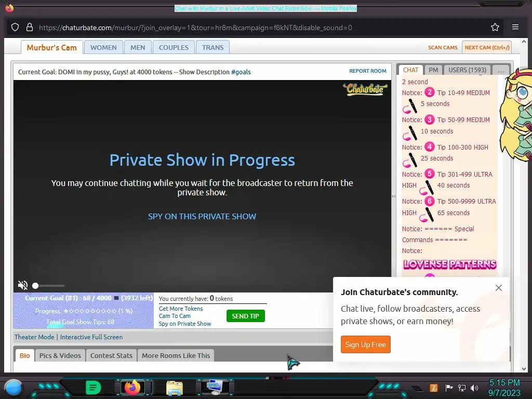532x399 pixels.
Task: Open the computer keyboard app in taskbar
Action: click(215, 388)
